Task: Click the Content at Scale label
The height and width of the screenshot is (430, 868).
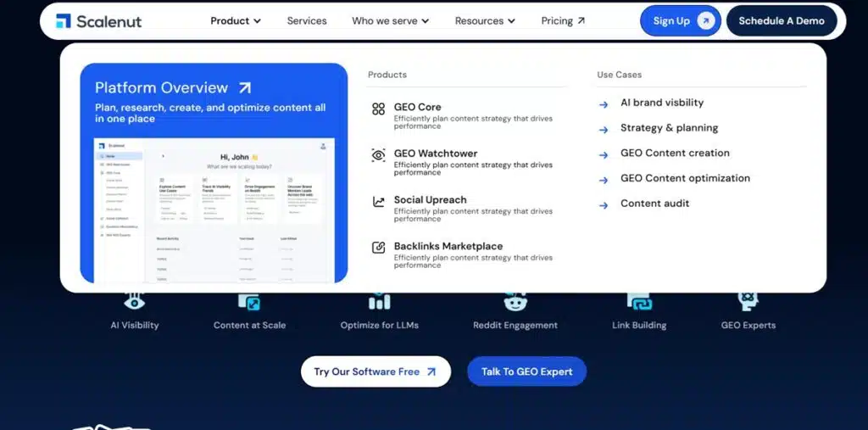Action: coord(250,326)
